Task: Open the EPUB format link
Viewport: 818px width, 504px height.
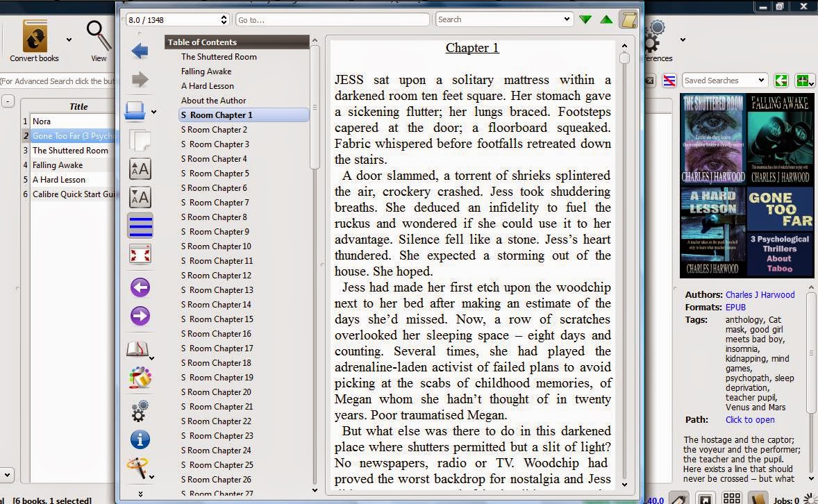Action: (x=735, y=308)
